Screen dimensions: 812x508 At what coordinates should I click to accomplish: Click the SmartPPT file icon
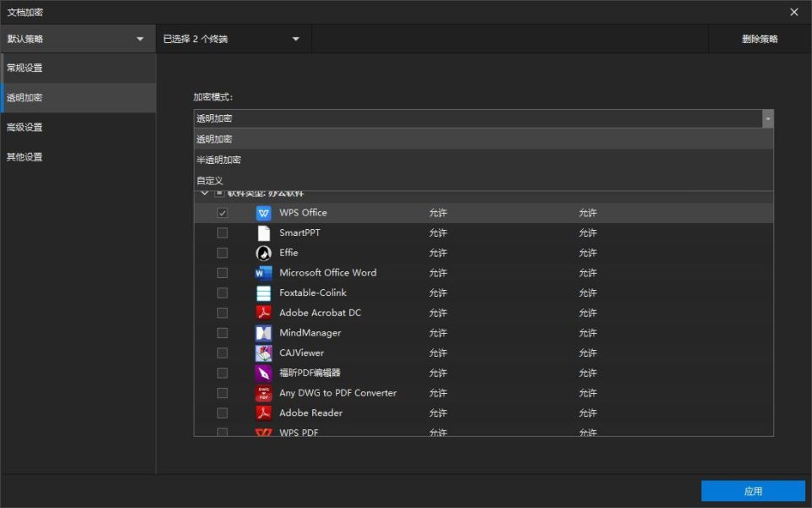(264, 233)
